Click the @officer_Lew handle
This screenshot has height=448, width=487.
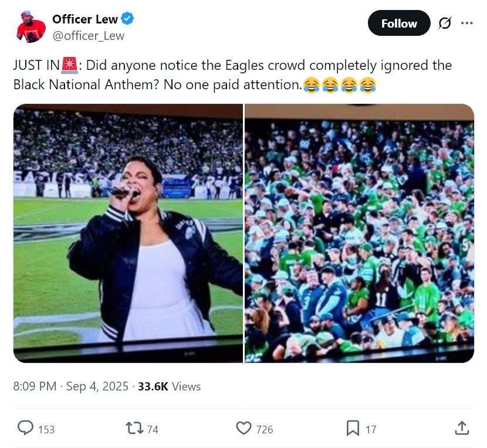point(88,36)
